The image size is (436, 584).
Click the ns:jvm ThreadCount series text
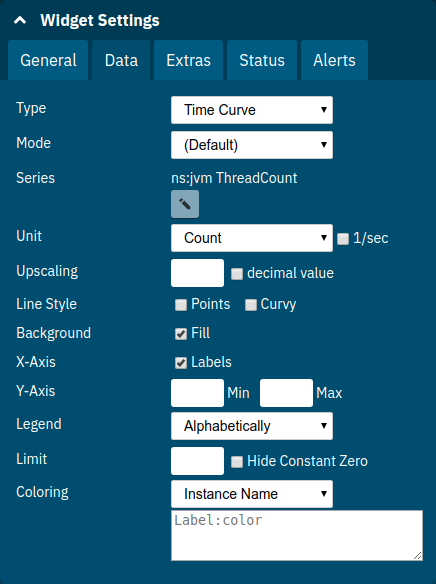[x=234, y=178]
